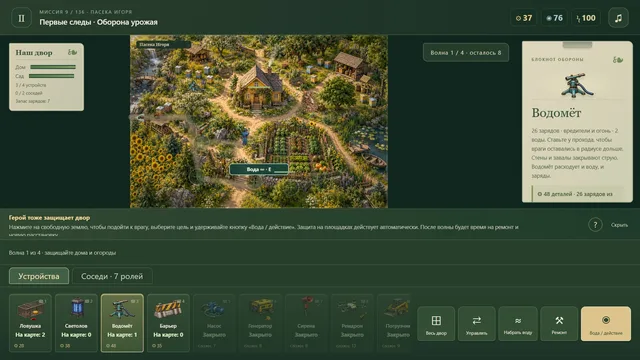Viewport: 640px width, 360px height.
Task: Click the parts counter showing 37
Action: click(x=524, y=18)
